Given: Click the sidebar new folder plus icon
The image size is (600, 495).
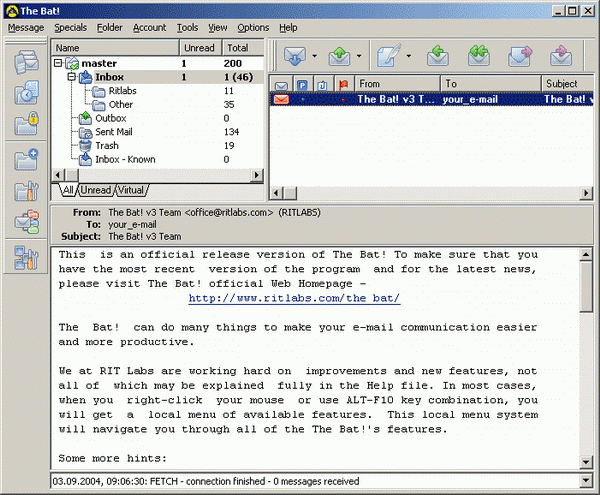Looking at the screenshot, I should [26, 160].
